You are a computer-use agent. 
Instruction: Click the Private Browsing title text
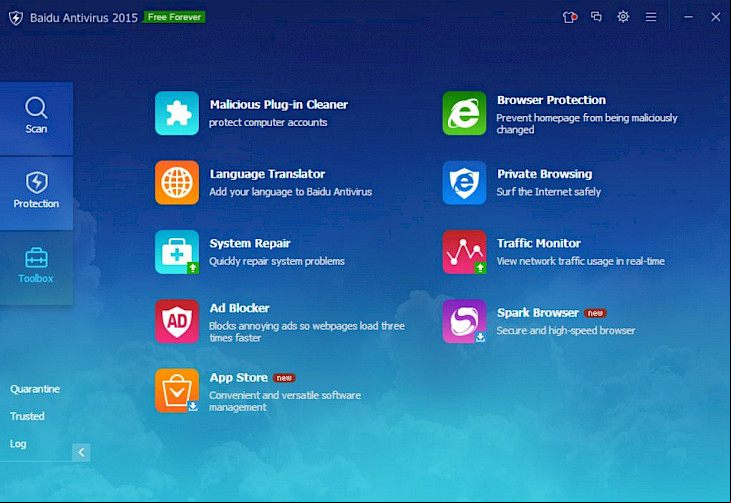tap(545, 174)
